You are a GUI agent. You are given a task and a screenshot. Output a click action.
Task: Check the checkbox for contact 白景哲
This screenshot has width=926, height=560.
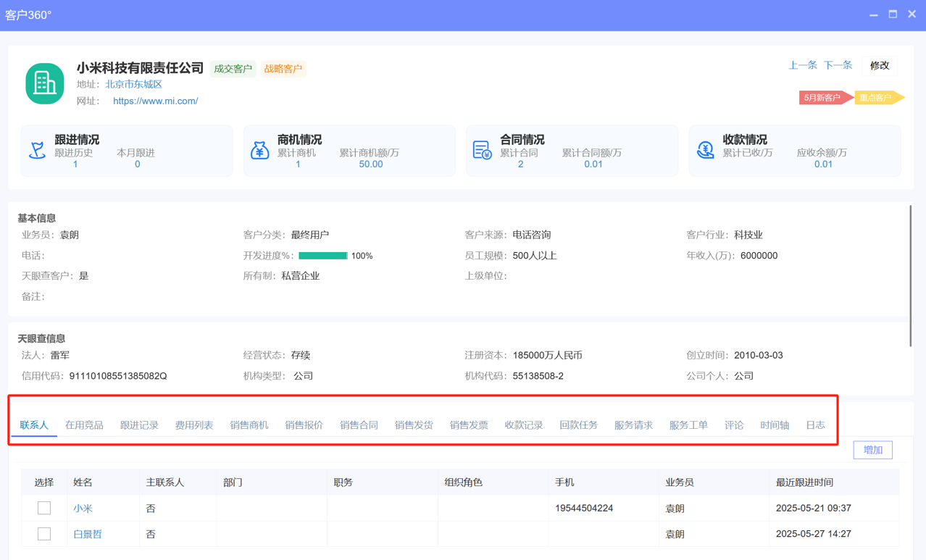click(44, 534)
